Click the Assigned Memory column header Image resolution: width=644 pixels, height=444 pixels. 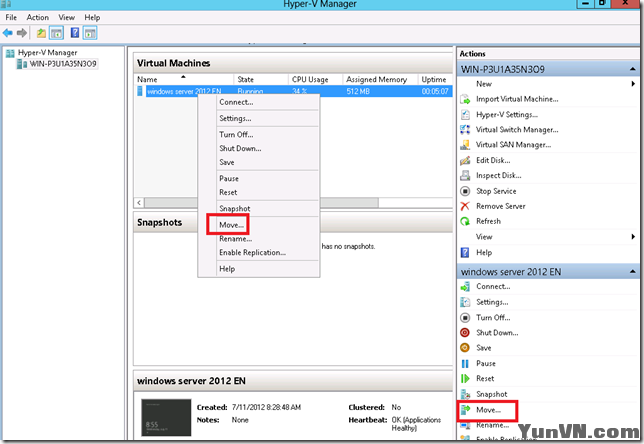(380, 79)
